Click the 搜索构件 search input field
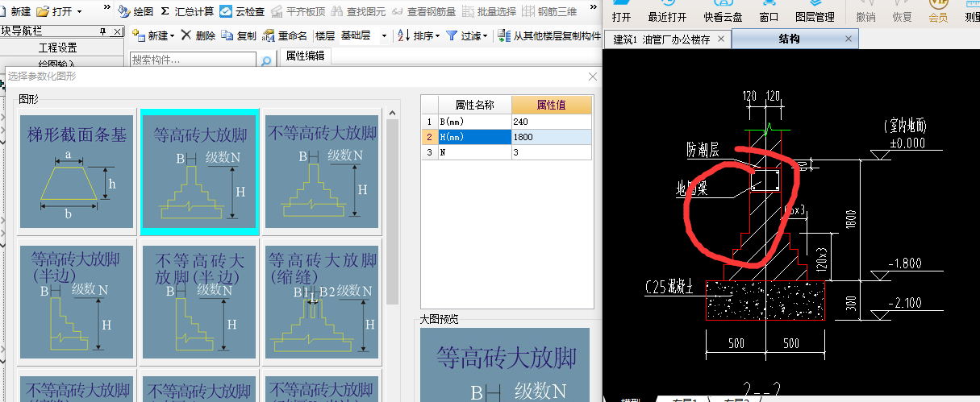 (194, 60)
